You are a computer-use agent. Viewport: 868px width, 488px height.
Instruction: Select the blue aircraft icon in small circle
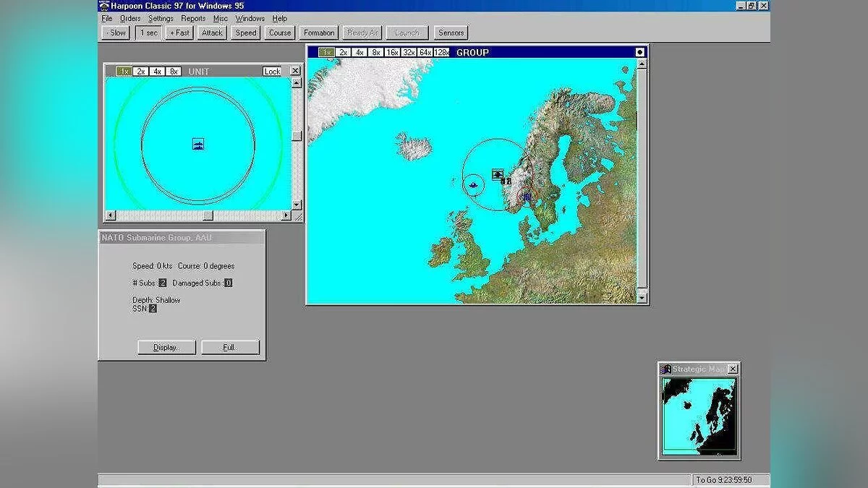[x=473, y=186]
